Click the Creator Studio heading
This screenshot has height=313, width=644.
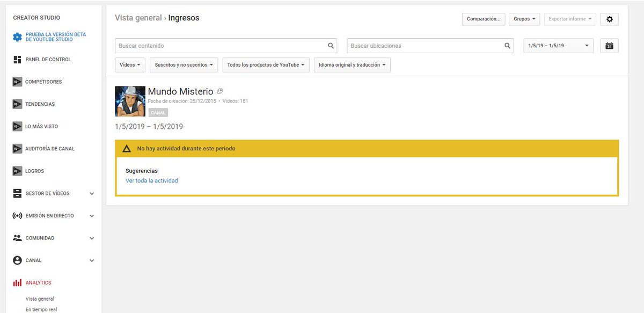(36, 18)
